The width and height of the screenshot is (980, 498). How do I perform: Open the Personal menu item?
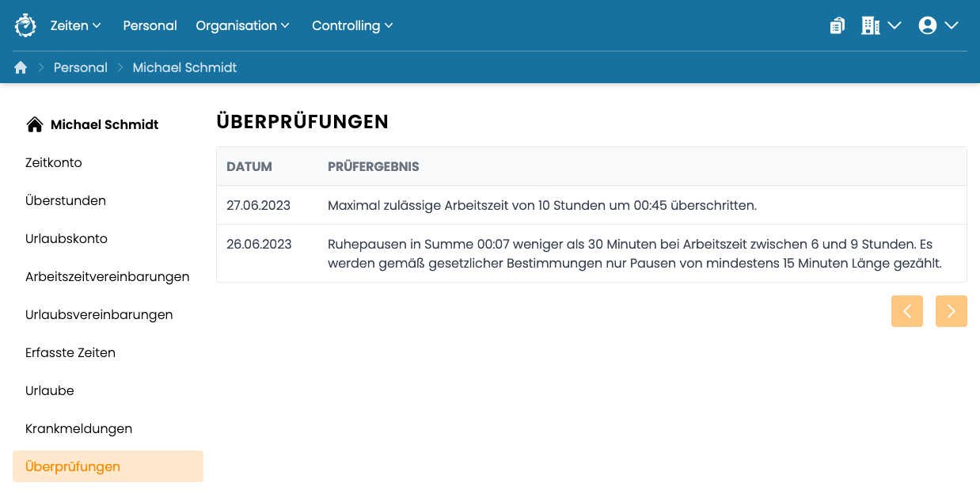pyautogui.click(x=150, y=25)
